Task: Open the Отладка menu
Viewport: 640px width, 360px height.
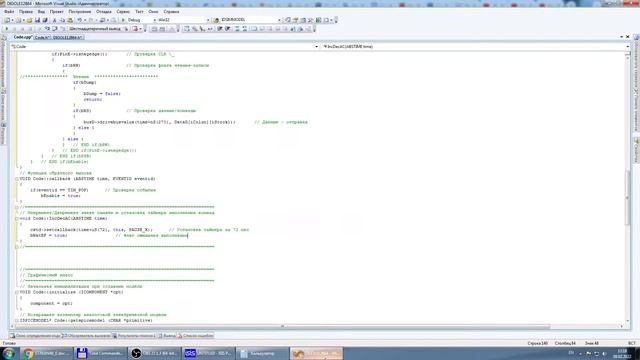Action: [104, 12]
